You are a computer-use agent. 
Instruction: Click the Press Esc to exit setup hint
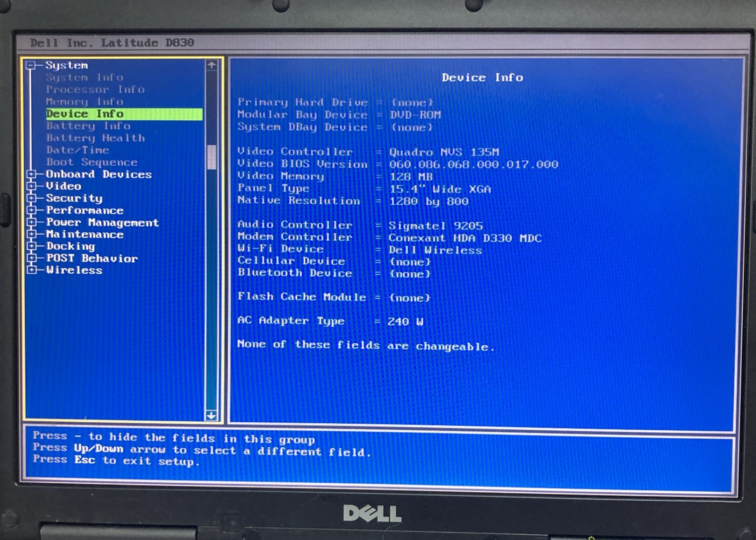(116, 460)
